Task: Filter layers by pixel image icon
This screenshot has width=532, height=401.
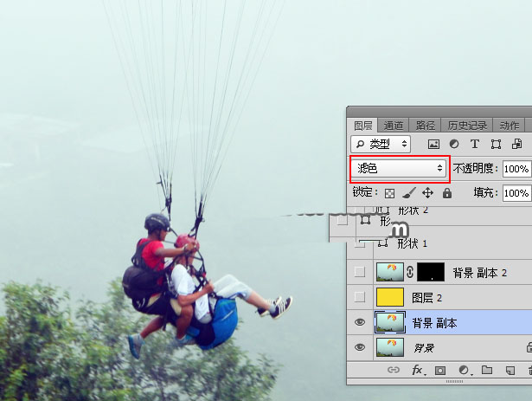Action: click(433, 144)
